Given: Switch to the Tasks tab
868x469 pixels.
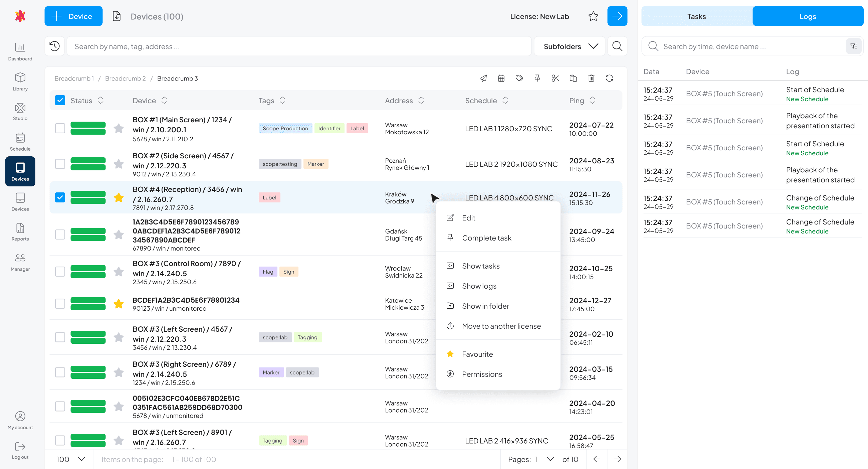Looking at the screenshot, I should (696, 16).
